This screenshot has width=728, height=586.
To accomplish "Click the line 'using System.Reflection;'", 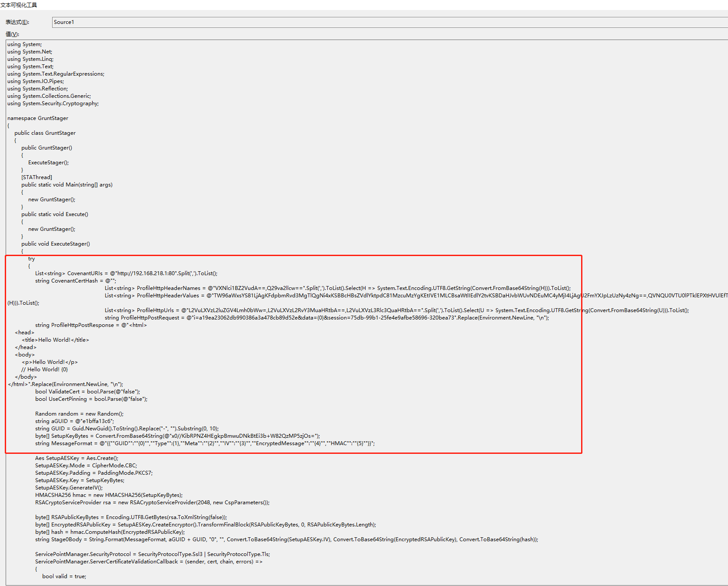I will pyautogui.click(x=38, y=89).
